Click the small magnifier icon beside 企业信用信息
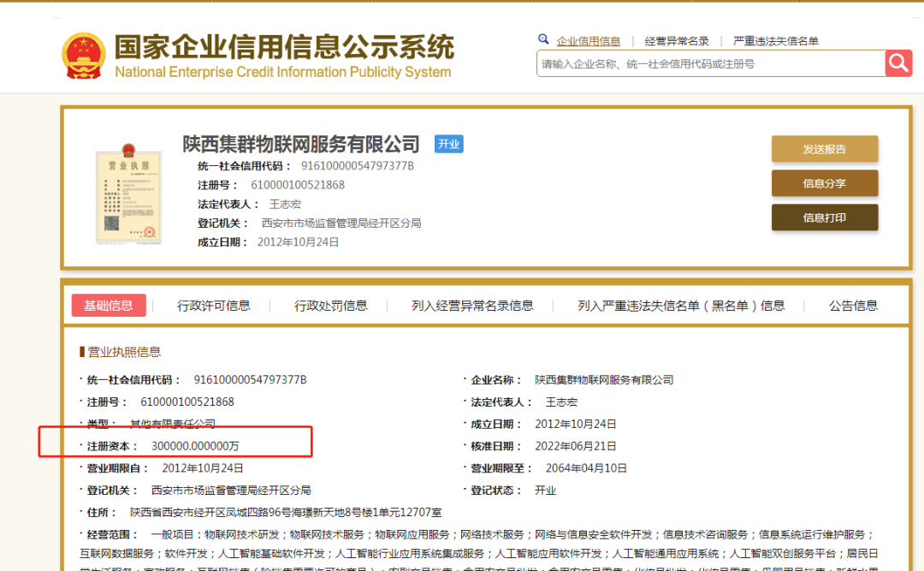 click(543, 39)
